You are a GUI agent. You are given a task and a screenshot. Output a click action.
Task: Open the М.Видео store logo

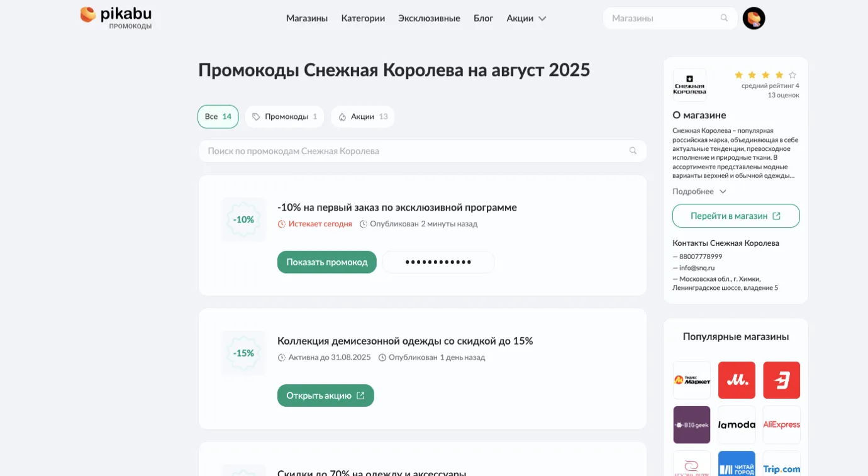(737, 380)
